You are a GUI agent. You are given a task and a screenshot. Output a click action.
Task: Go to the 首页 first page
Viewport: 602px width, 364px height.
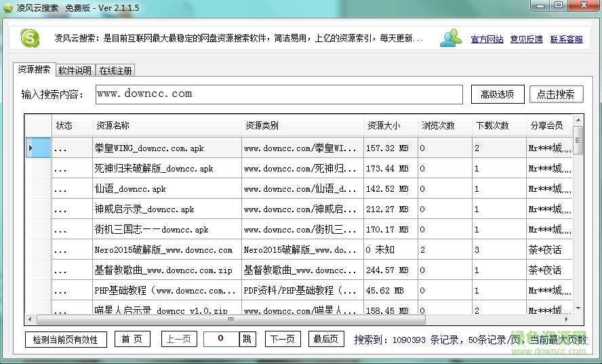pyautogui.click(x=132, y=339)
